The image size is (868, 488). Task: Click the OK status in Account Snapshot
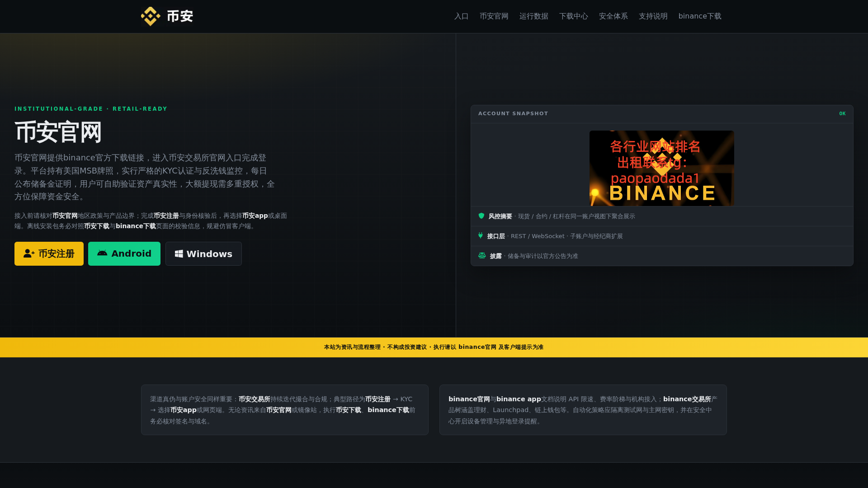pos(842,114)
